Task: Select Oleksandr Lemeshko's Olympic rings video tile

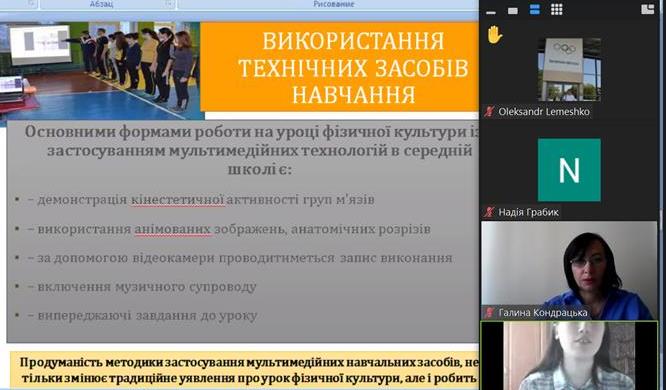Action: pyautogui.click(x=569, y=70)
